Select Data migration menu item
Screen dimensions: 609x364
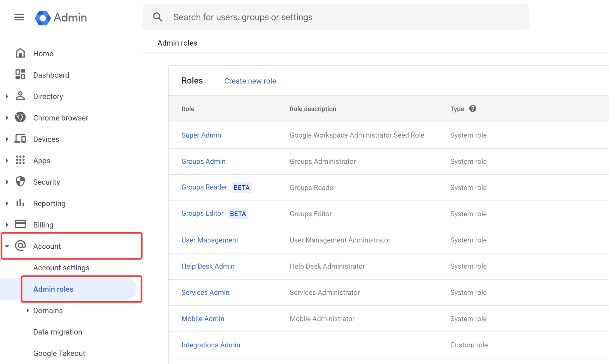tap(58, 332)
